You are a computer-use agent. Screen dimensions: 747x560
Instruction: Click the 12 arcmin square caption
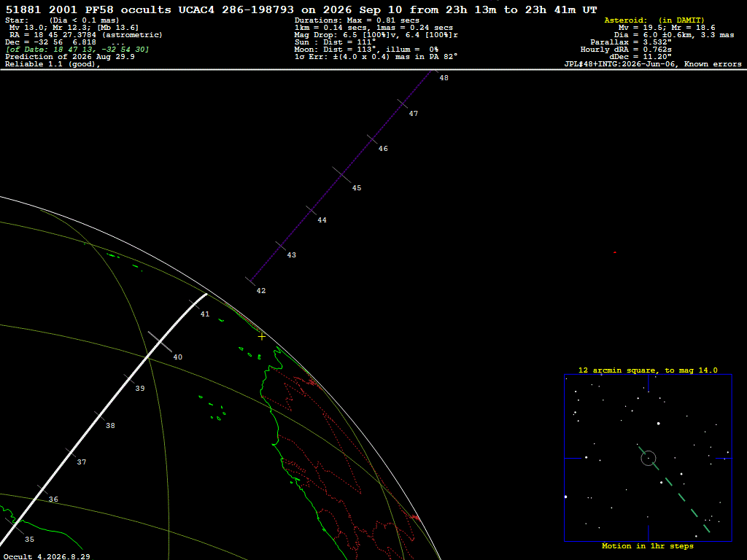(x=648, y=370)
